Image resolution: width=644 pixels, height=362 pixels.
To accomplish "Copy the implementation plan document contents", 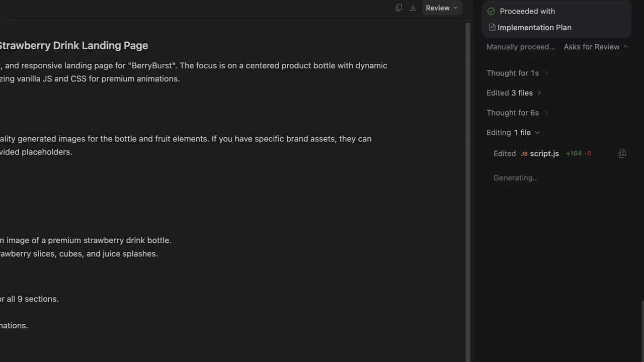I will point(398,8).
